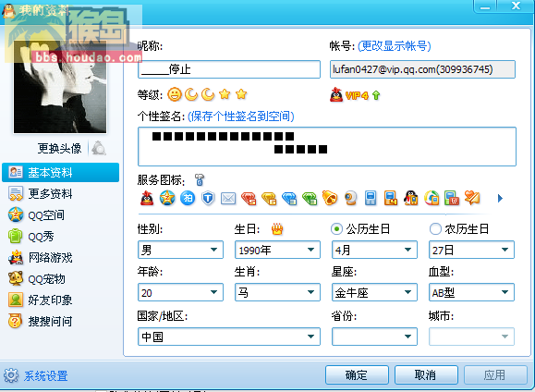Open the QQ空间 sidebar tab
The image size is (535, 392).
pos(60,215)
